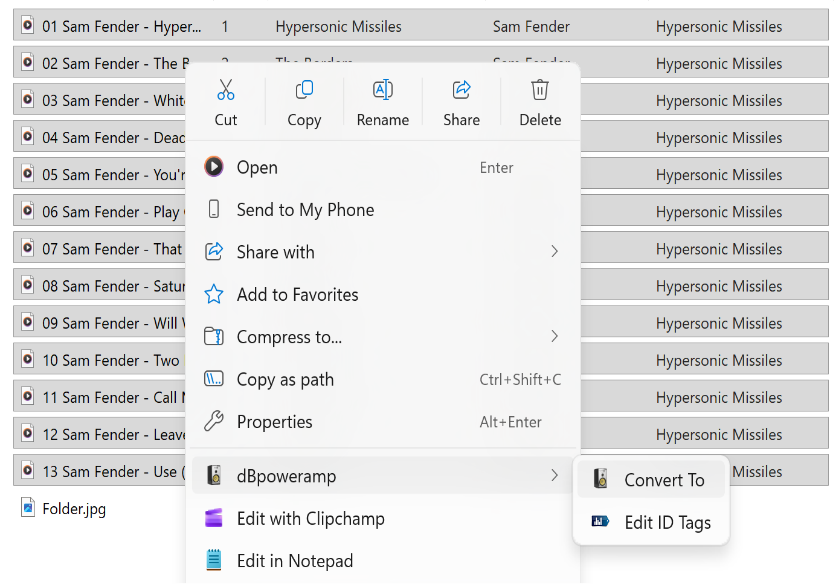Select Send to My Phone
Image resolution: width=836 pixels, height=584 pixels.
(x=383, y=210)
